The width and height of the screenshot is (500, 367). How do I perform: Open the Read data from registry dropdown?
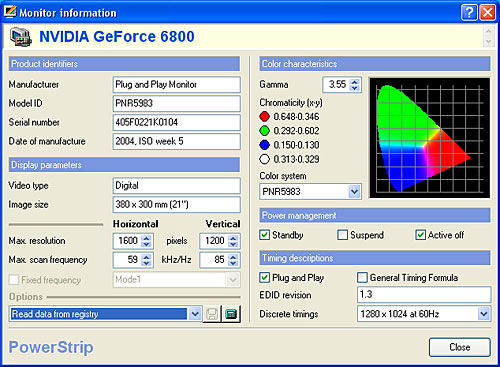[195, 314]
